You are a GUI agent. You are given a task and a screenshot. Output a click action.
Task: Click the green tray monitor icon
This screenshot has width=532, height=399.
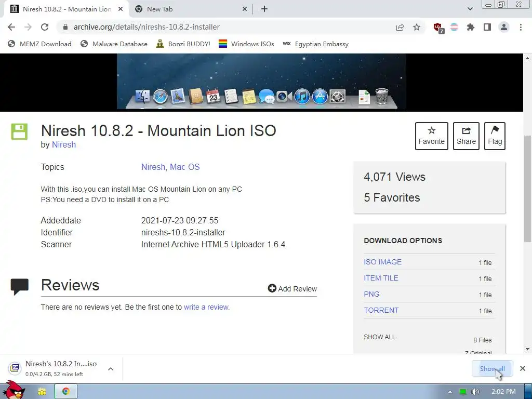click(x=463, y=392)
